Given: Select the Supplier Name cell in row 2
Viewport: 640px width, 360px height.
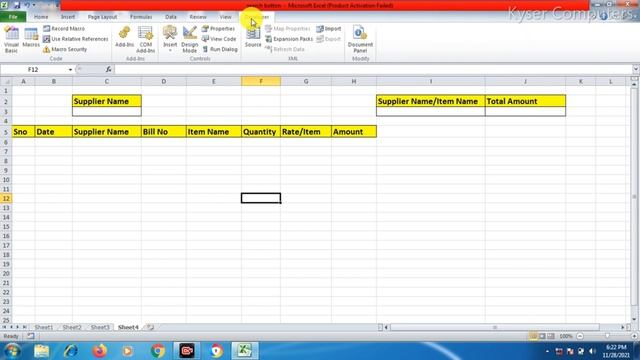Looking at the screenshot, I should [x=107, y=101].
